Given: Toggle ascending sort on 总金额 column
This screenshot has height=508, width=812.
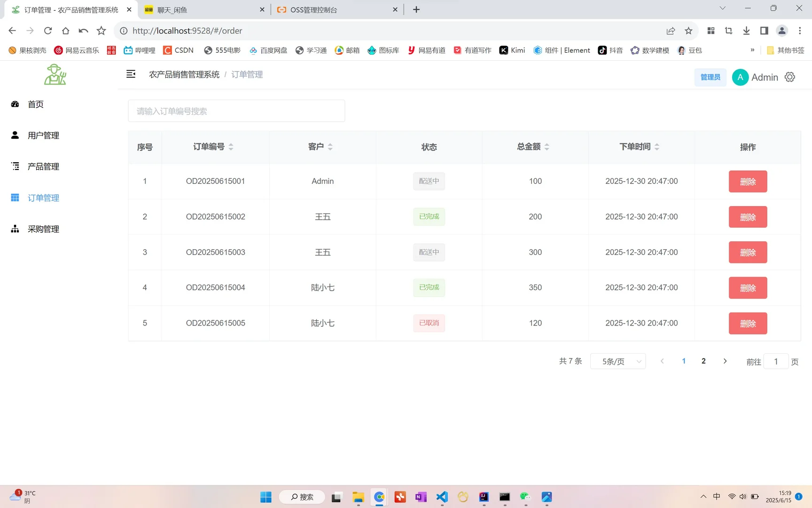Looking at the screenshot, I should tap(547, 144).
